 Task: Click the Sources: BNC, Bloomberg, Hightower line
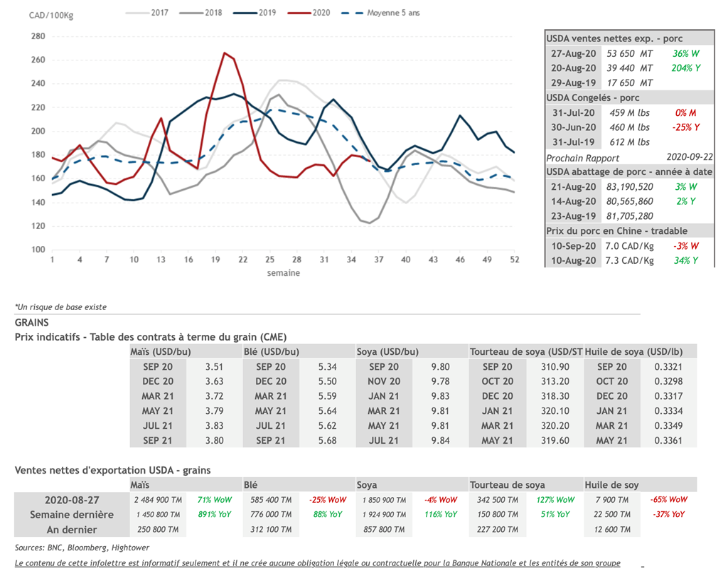77,548
